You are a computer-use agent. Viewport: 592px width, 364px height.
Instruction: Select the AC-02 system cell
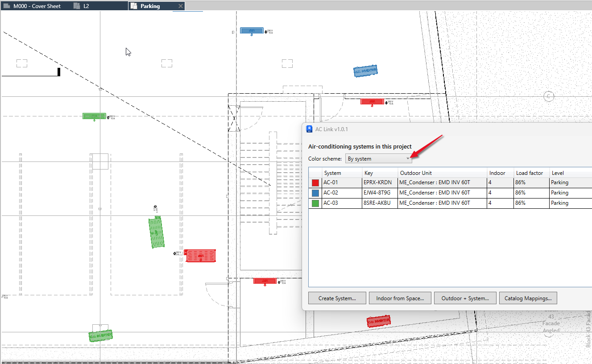pos(342,193)
